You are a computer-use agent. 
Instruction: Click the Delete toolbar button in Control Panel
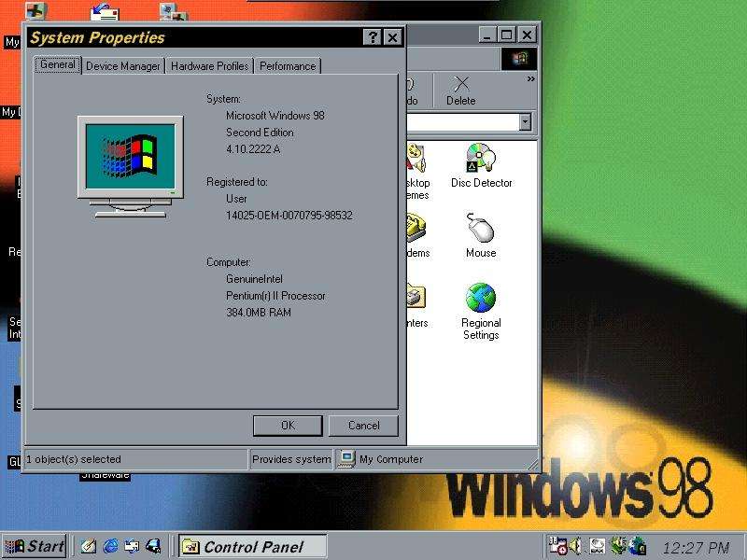click(x=460, y=91)
